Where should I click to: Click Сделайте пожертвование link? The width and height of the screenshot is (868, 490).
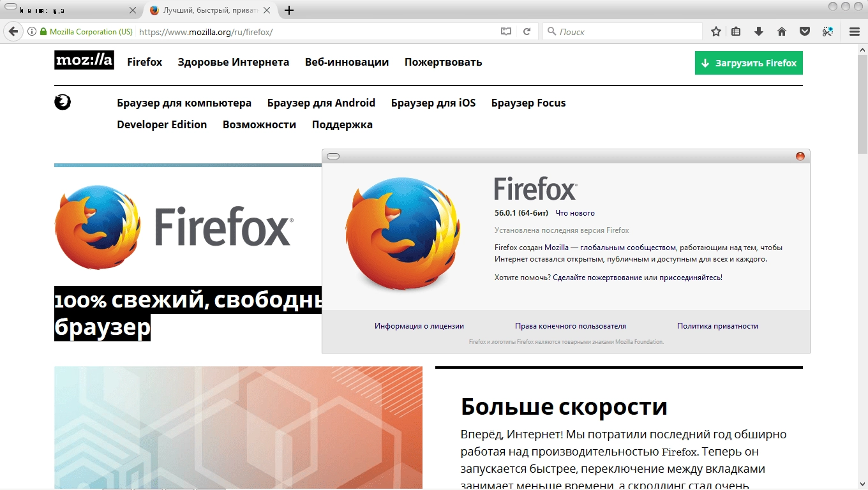tap(597, 278)
